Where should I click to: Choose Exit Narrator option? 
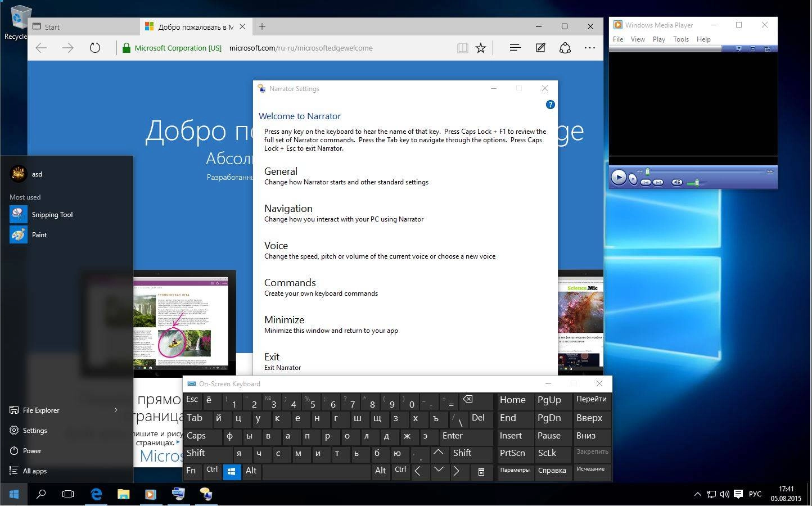tap(283, 362)
